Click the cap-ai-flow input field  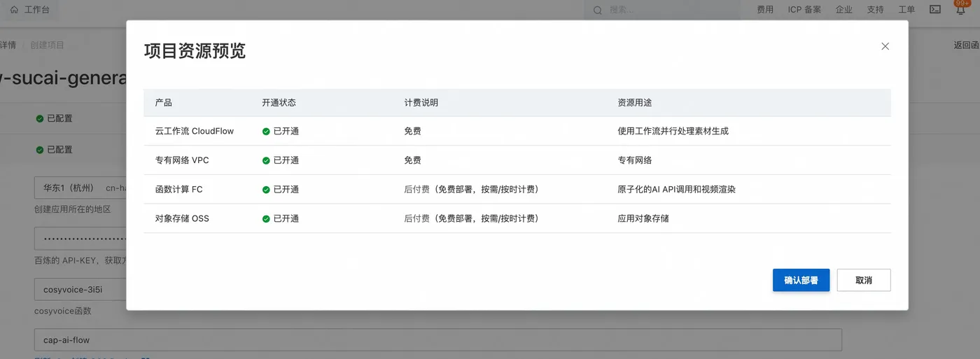point(437,340)
